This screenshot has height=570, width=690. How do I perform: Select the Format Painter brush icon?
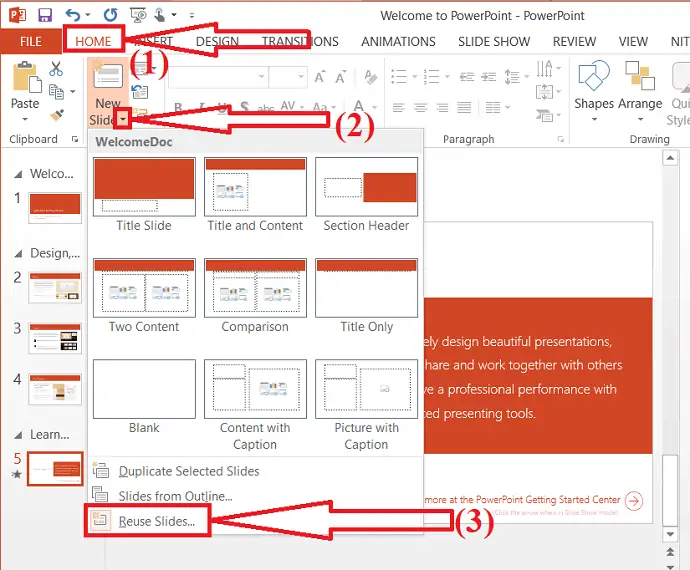point(57,115)
